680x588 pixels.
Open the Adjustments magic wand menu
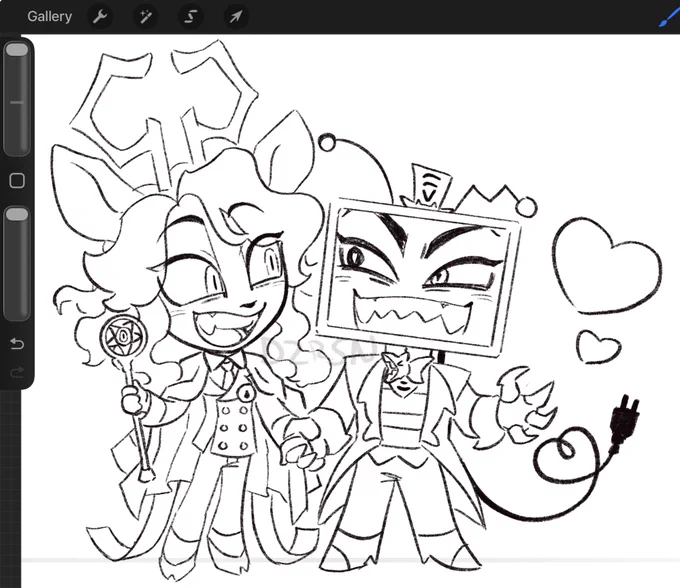click(145, 16)
